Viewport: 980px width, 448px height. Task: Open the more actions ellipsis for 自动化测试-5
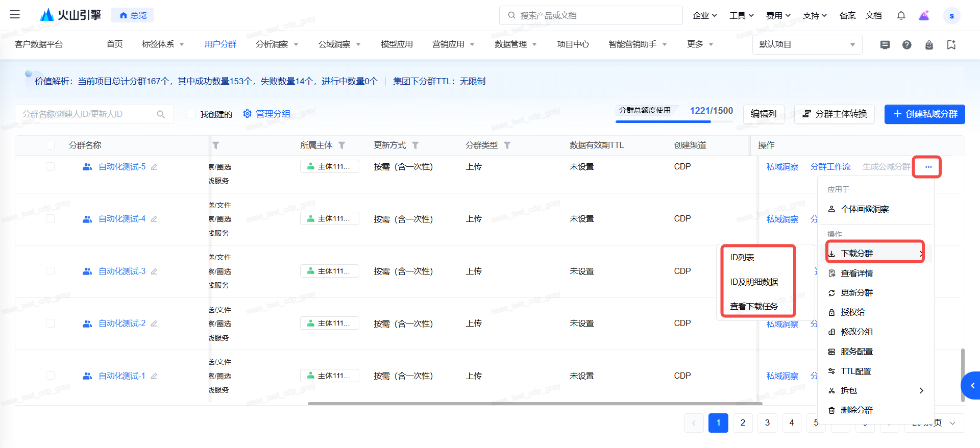928,167
